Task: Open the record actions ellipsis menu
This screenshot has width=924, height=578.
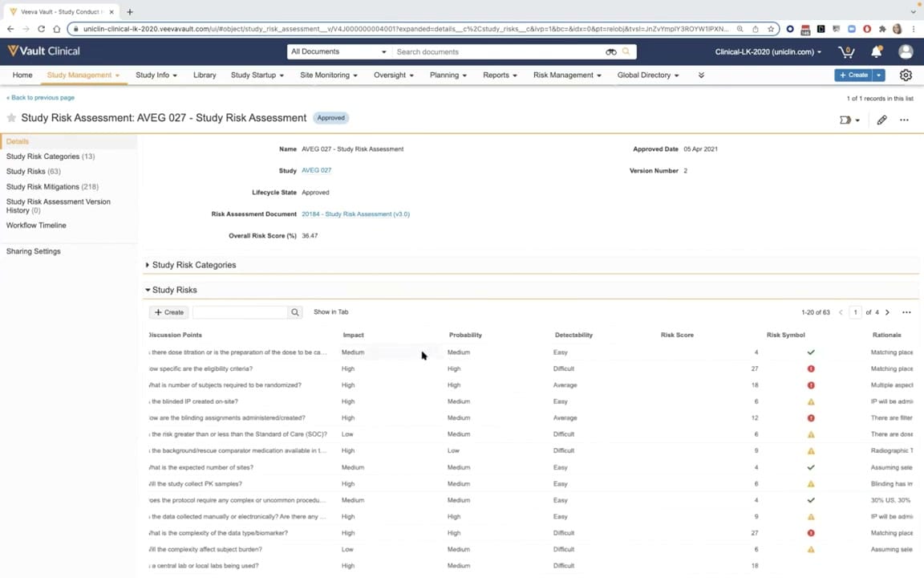Action: 904,120
